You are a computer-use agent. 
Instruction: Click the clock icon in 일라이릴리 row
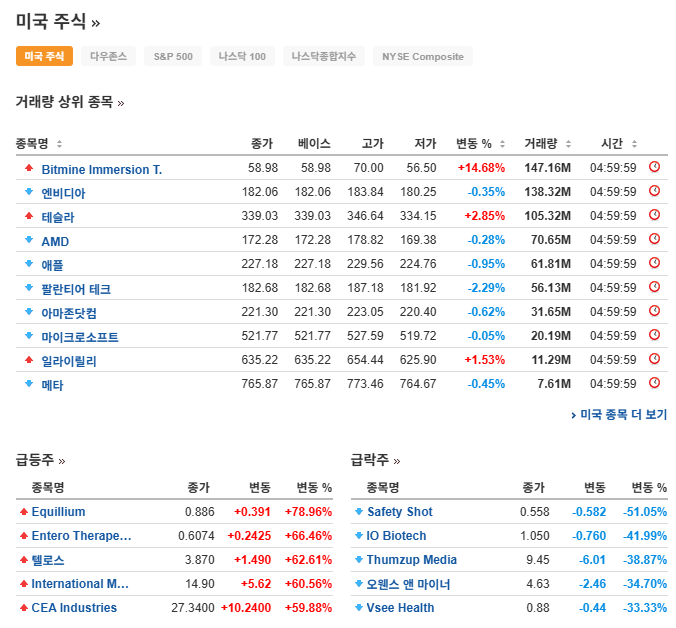[x=654, y=359]
